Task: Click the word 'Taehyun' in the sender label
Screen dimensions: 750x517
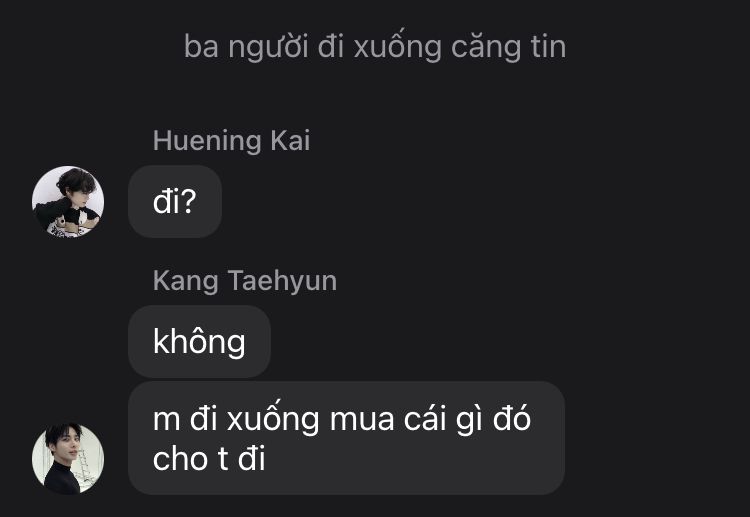Action: (282, 280)
